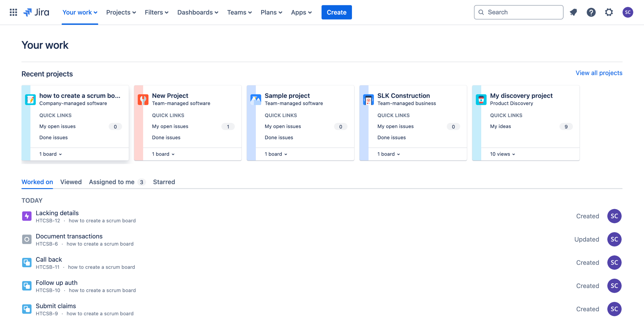Open the notifications bell
Screen dimensions: 644x318
point(573,12)
